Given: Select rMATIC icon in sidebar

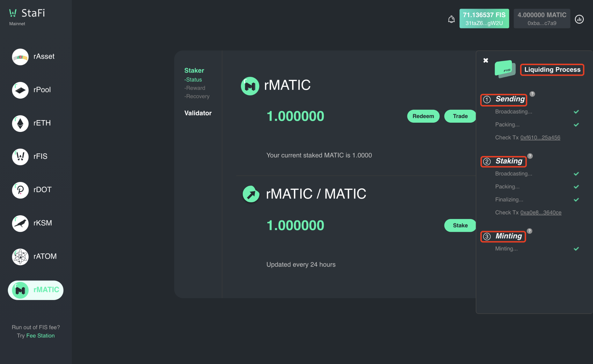Looking at the screenshot, I should pyautogui.click(x=20, y=290).
